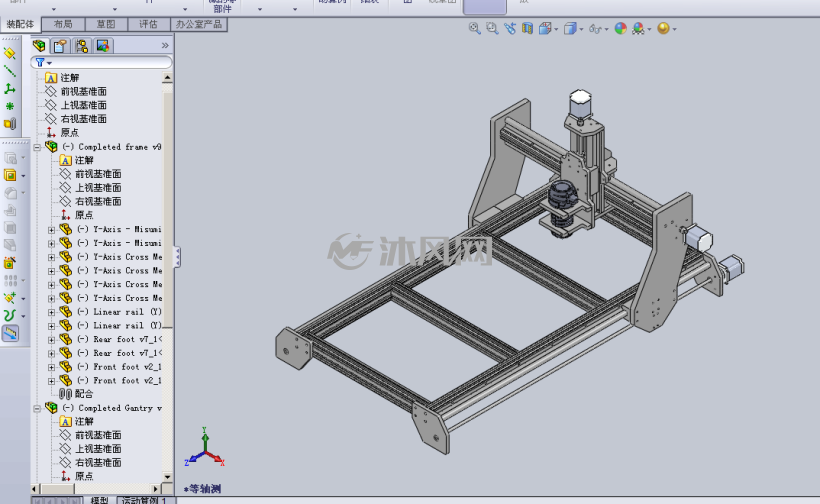Screen dimensions: 820x504
Task: Click View Settings gold sphere icon
Action: (663, 28)
